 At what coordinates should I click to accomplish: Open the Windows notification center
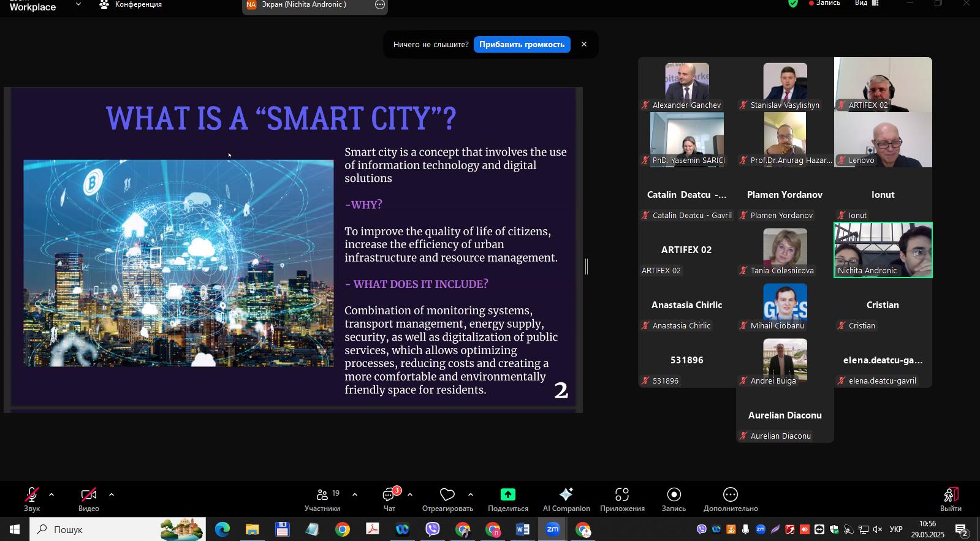click(962, 529)
